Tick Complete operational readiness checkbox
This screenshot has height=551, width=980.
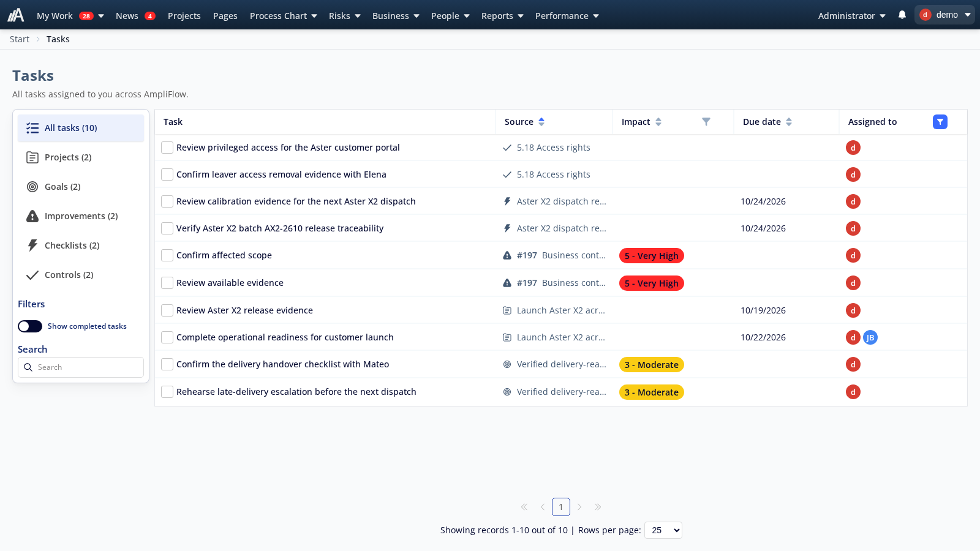(167, 337)
